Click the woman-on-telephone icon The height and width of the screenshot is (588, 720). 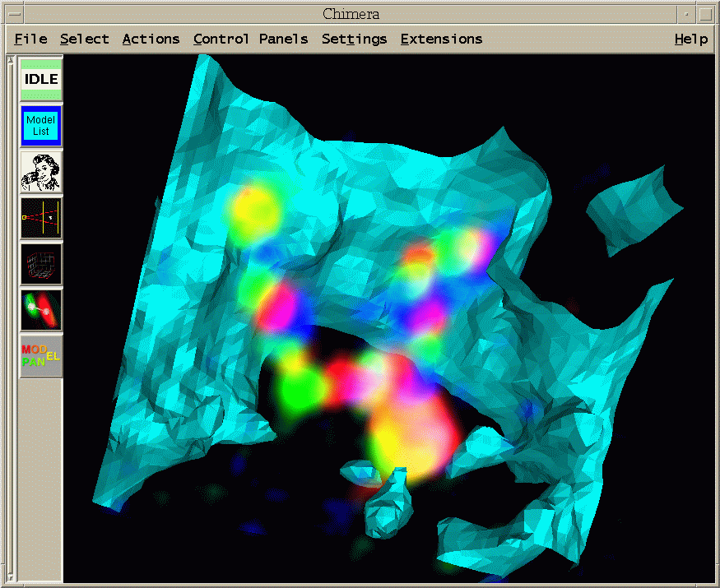(x=41, y=172)
